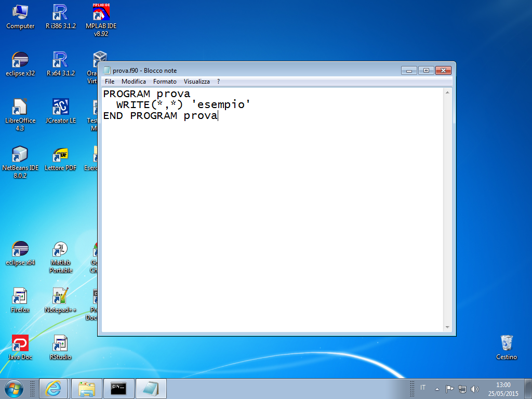Viewport: 532px width, 399px height.
Task: Click the LibreOffice 4.3 desktop icon
Action: pyautogui.click(x=20, y=109)
